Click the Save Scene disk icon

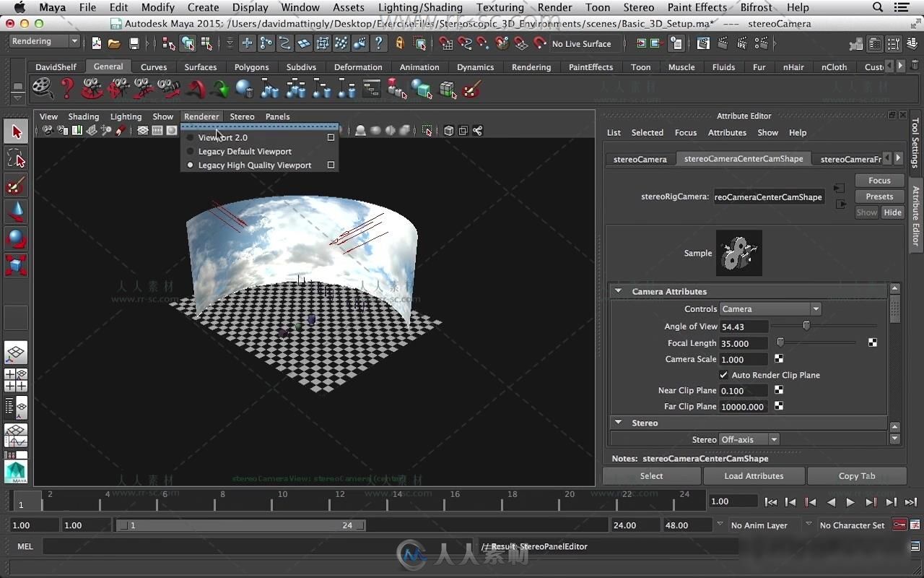pyautogui.click(x=134, y=44)
